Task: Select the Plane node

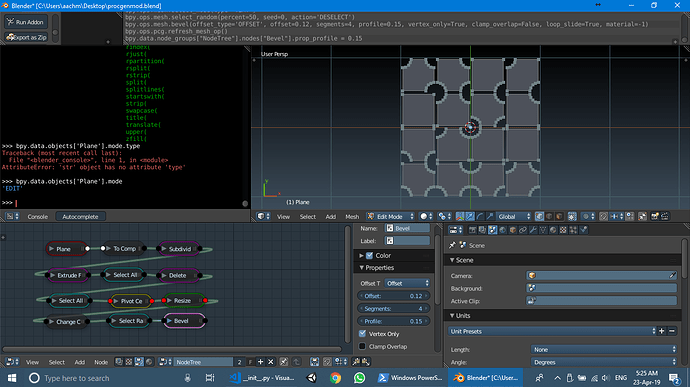Action: [66, 249]
